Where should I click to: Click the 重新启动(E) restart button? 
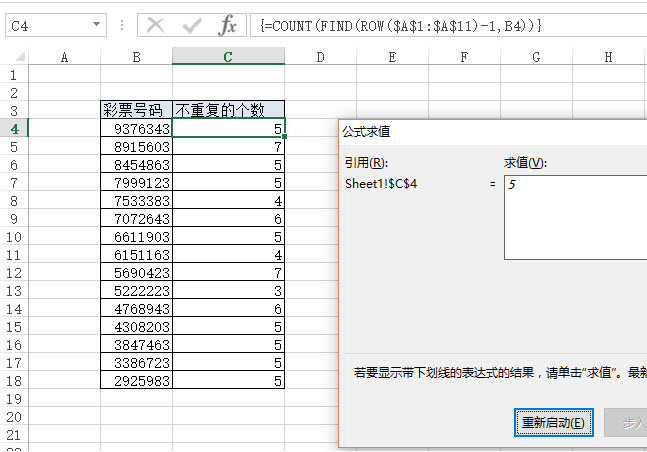click(553, 423)
